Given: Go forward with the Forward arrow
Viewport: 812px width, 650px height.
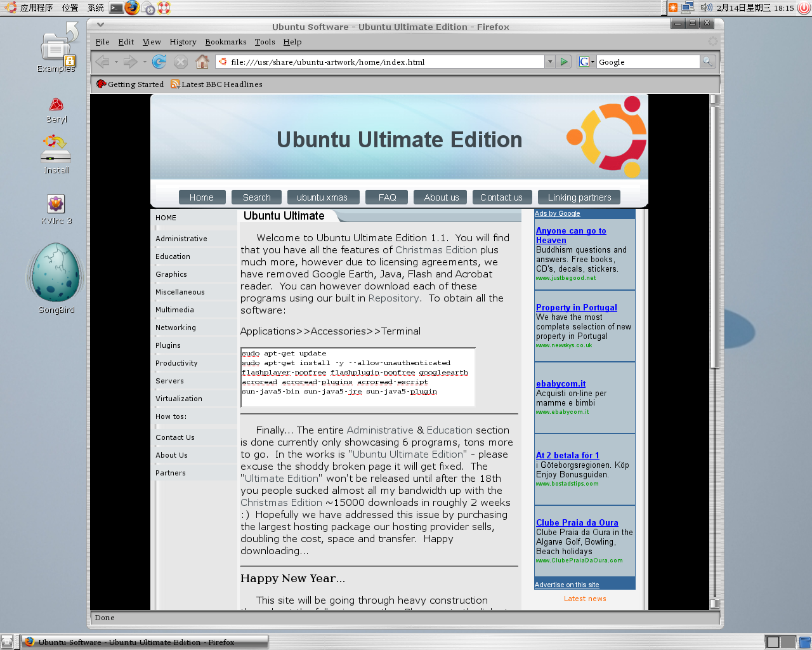Looking at the screenshot, I should point(130,62).
